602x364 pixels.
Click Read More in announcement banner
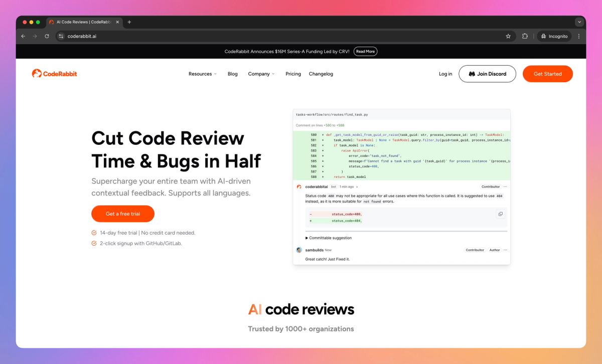[x=365, y=51]
